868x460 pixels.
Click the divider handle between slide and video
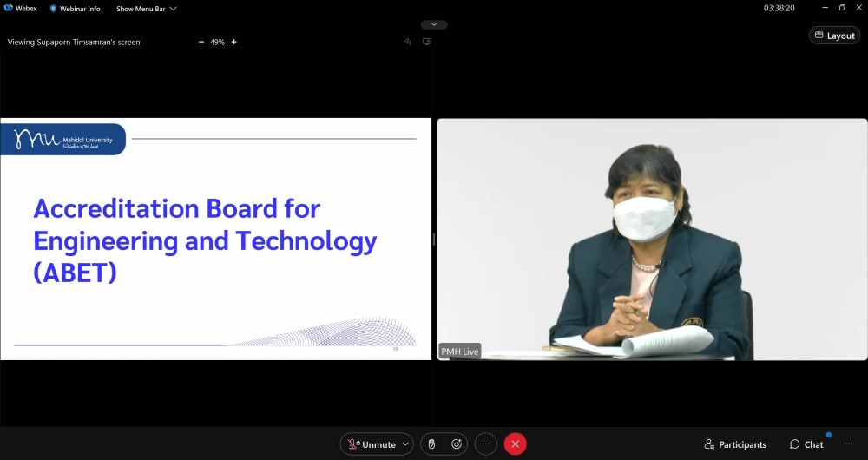point(434,239)
